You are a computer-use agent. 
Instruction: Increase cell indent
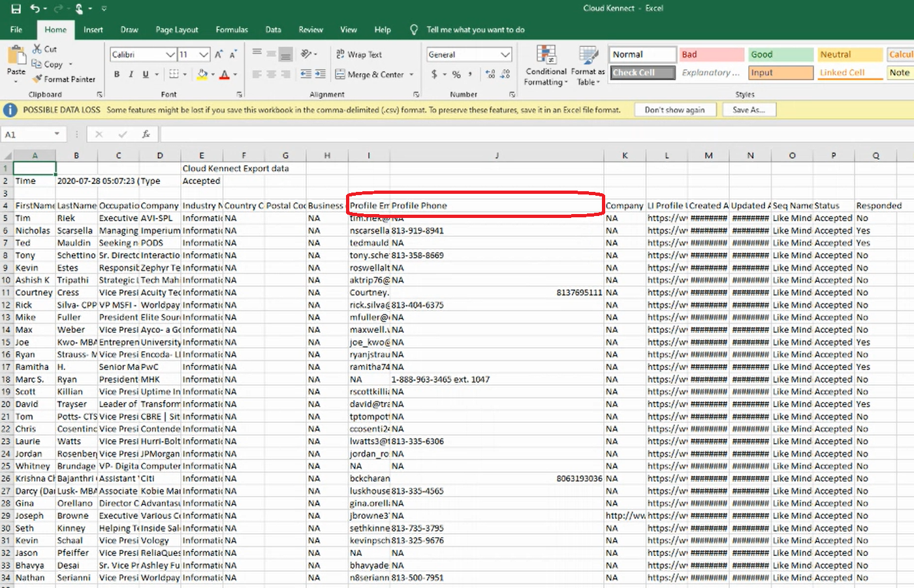click(320, 74)
